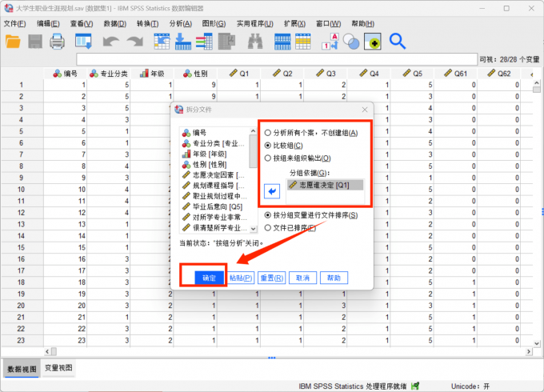Select 按分组变量进行文件排序 radio option
This screenshot has height=392, width=544.
[268, 215]
